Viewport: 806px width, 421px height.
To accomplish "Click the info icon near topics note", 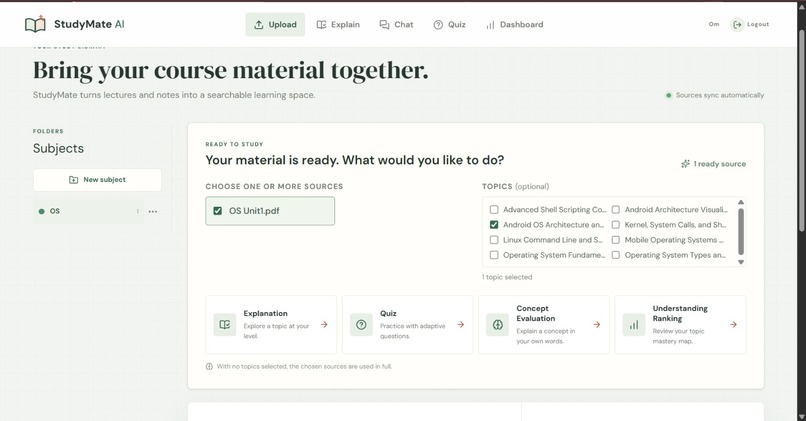I will click(x=209, y=367).
